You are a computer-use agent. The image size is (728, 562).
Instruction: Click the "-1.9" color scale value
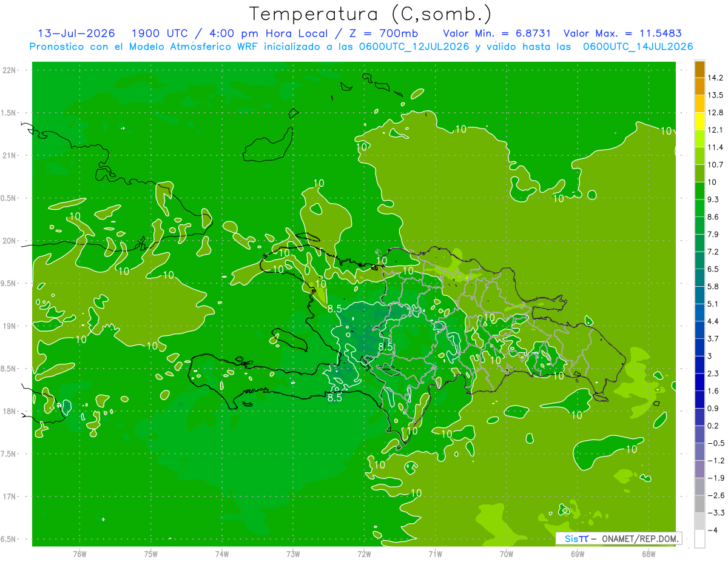715,478
